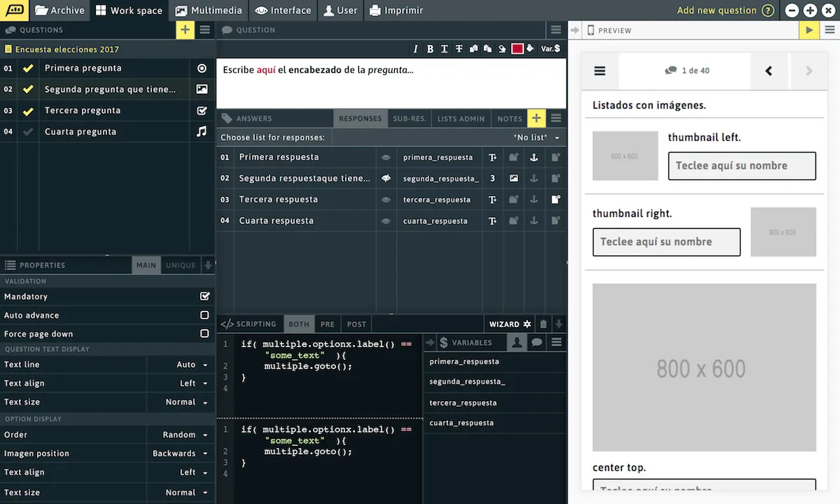The image size is (840, 504).
Task: Play the preview with the yellow arrow
Action: (809, 30)
